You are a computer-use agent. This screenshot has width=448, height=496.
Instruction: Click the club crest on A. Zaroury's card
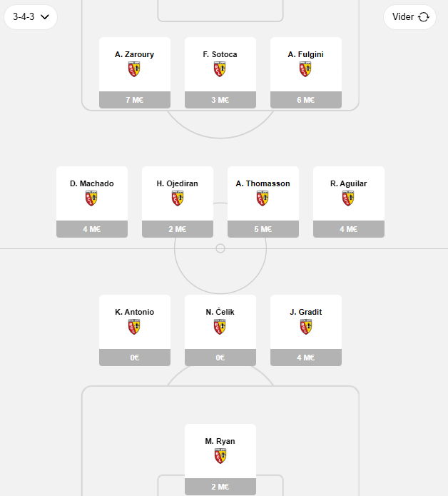pyautogui.click(x=134, y=69)
